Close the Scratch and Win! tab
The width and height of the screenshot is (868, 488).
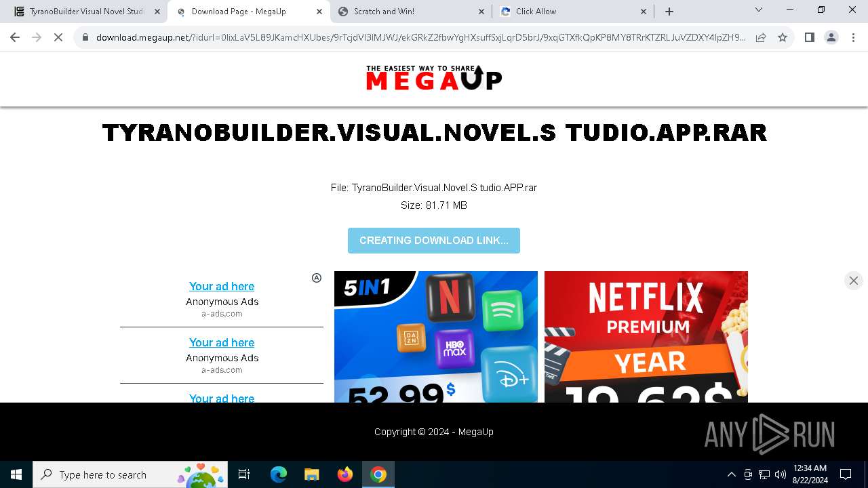point(481,12)
